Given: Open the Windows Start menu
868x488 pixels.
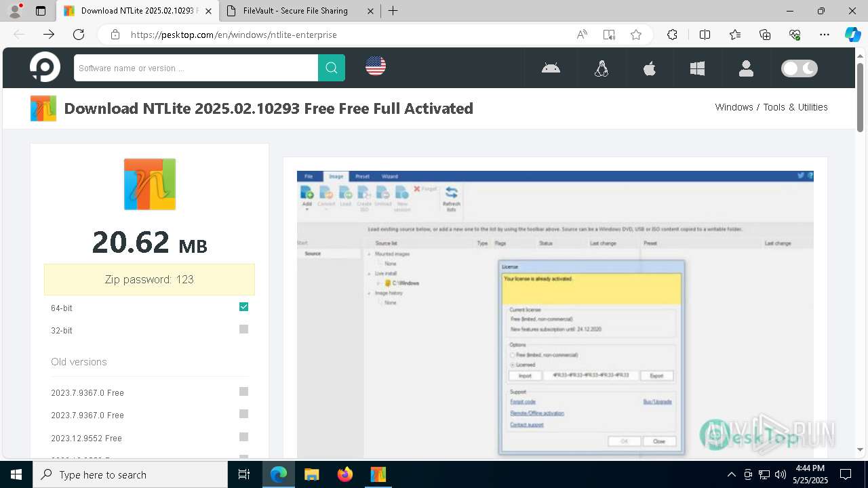Looking at the screenshot, I should (x=16, y=474).
